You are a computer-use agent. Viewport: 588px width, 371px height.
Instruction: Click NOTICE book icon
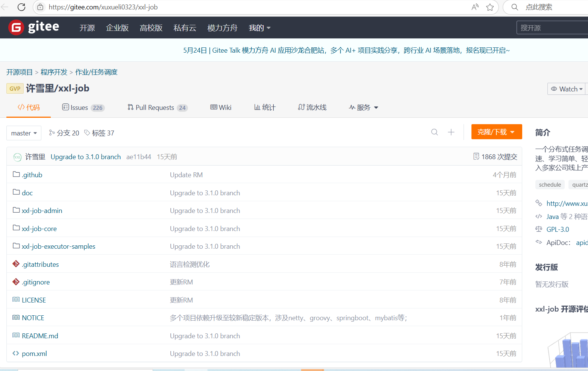pos(16,317)
